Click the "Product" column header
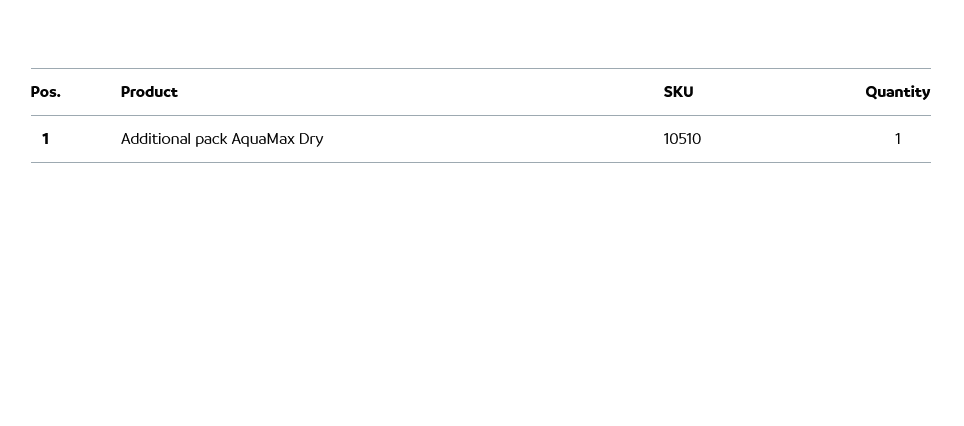The image size is (964, 426). pyautogui.click(x=149, y=92)
